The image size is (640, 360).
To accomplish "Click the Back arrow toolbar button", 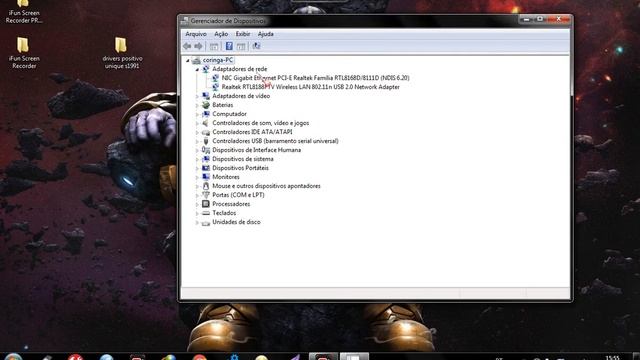I will click(x=187, y=46).
